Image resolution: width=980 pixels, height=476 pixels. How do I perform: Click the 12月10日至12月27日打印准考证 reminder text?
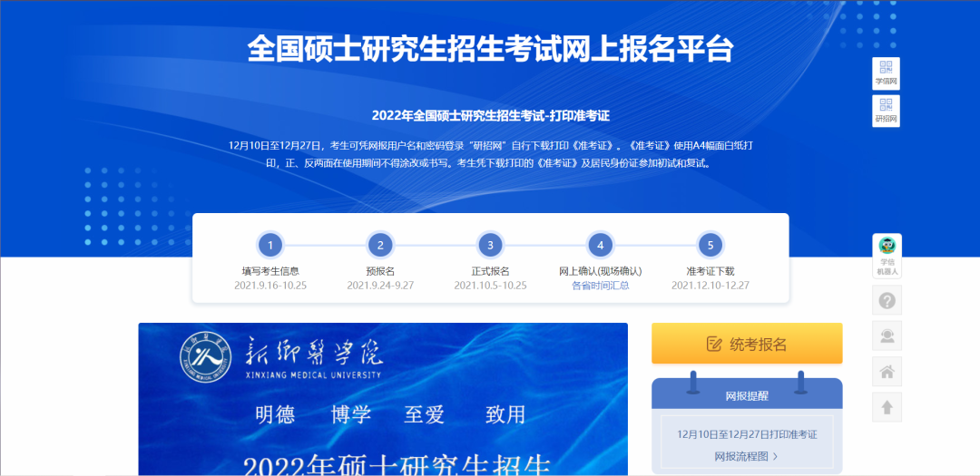(x=747, y=434)
